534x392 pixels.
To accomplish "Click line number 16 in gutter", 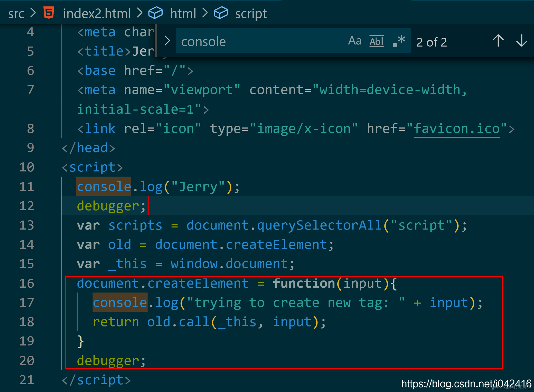I will click(x=27, y=283).
